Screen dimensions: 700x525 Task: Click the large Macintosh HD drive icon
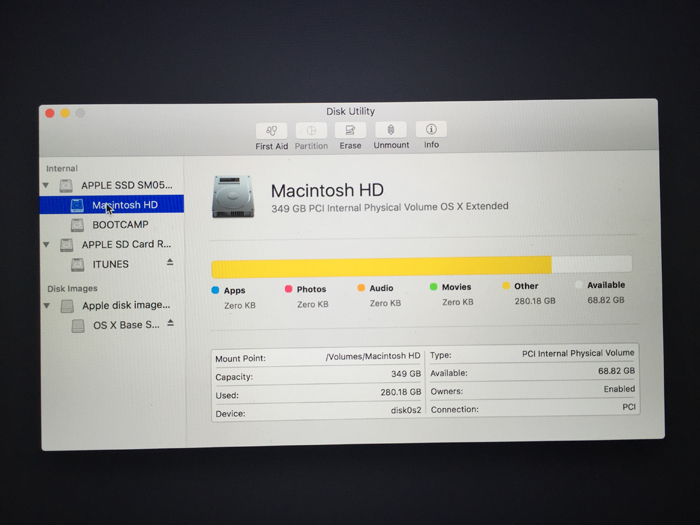point(233,197)
